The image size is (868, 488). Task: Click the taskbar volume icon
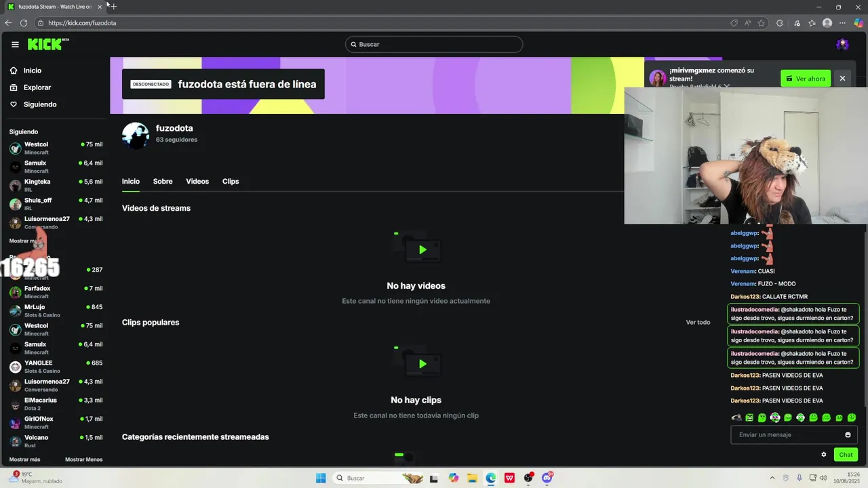click(x=823, y=478)
